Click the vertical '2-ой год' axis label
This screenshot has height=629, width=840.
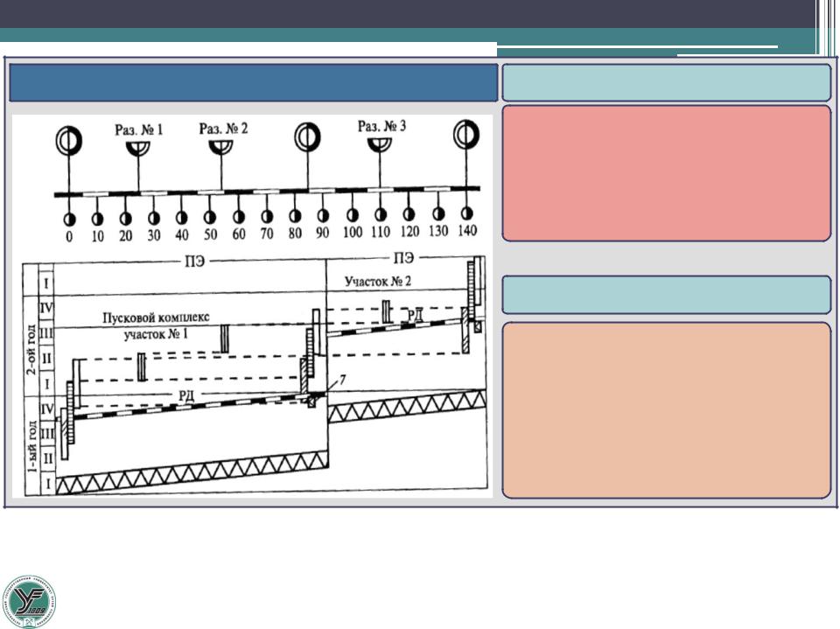click(31, 348)
